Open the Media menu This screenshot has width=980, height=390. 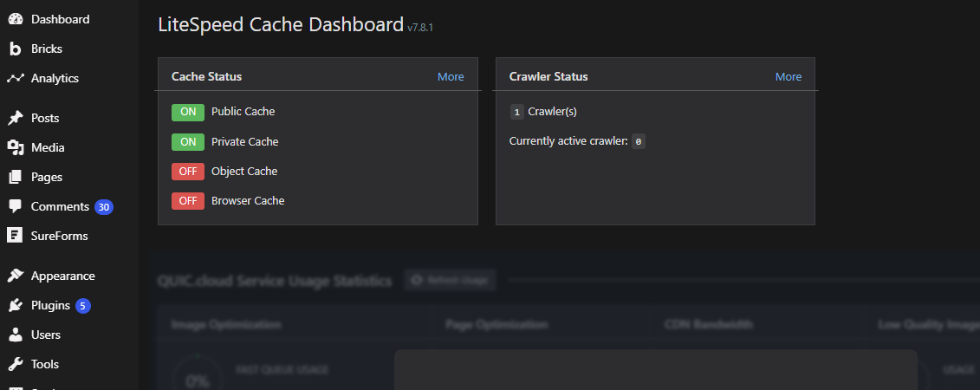point(48,147)
